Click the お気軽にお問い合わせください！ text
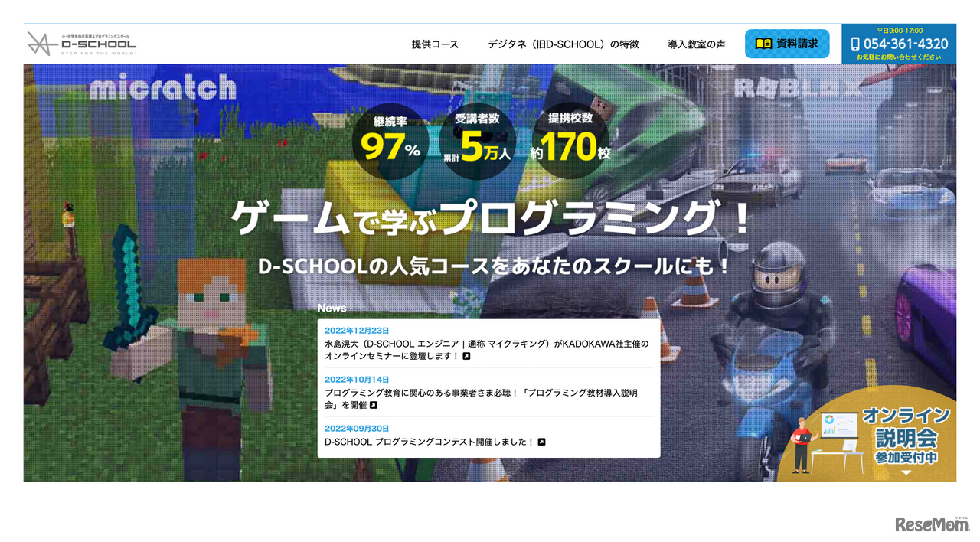The image size is (980, 542). coord(899,57)
